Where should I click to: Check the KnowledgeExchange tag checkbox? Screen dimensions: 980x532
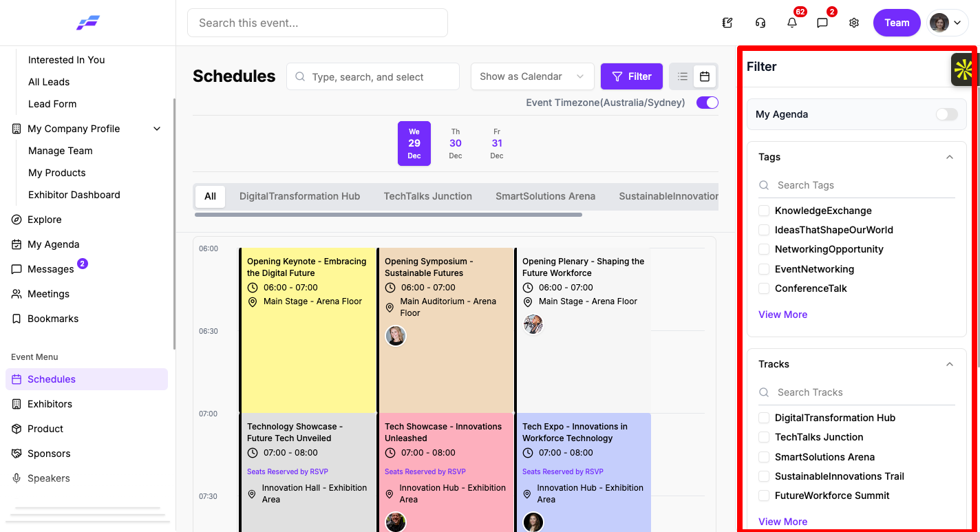[x=764, y=211]
